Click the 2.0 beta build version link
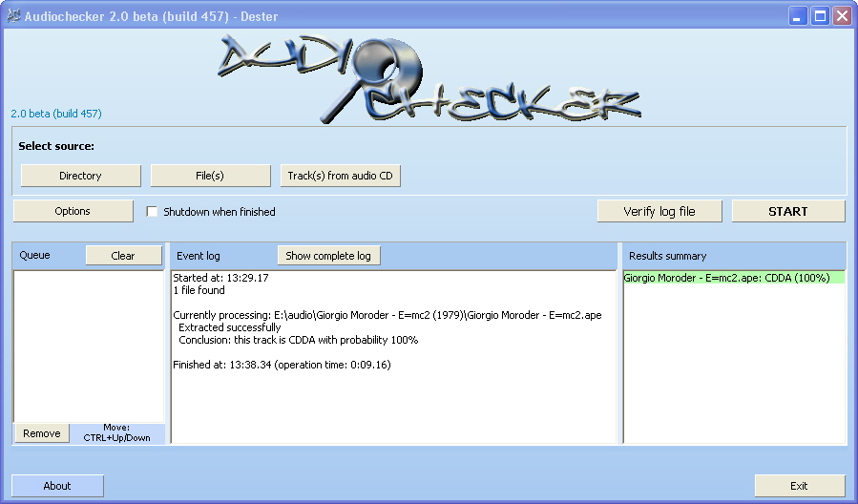 (56, 114)
